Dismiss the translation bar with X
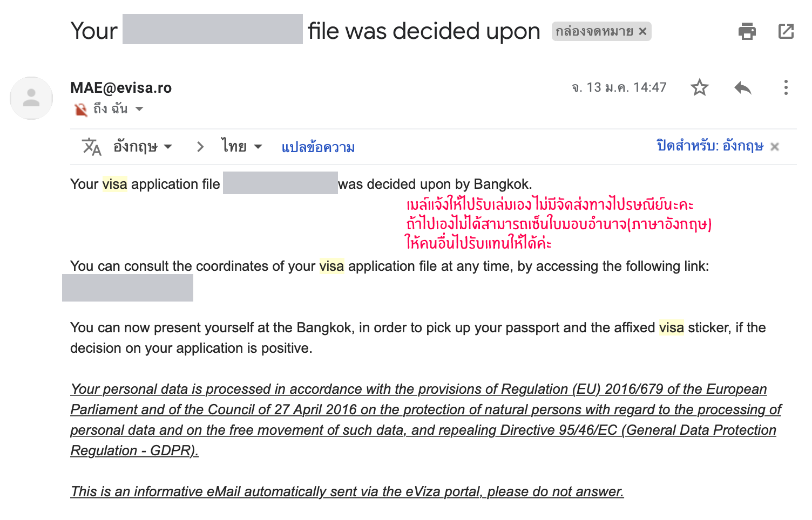 [x=775, y=147]
